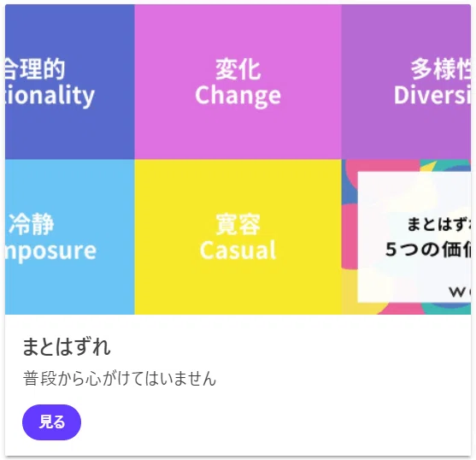Open the まとはずれ card title
Viewport: 476px width, 460px height.
pyautogui.click(x=67, y=347)
